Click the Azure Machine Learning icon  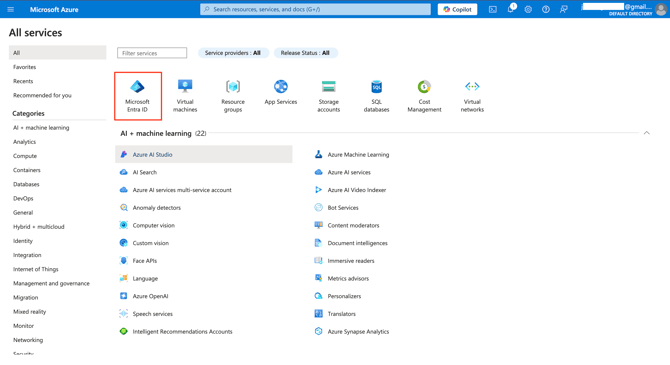click(x=318, y=154)
